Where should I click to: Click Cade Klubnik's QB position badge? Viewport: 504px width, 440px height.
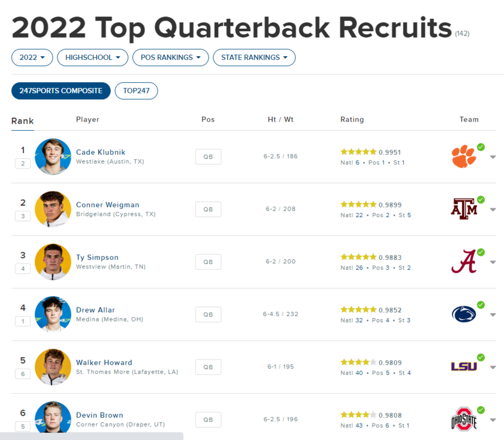coord(208,157)
